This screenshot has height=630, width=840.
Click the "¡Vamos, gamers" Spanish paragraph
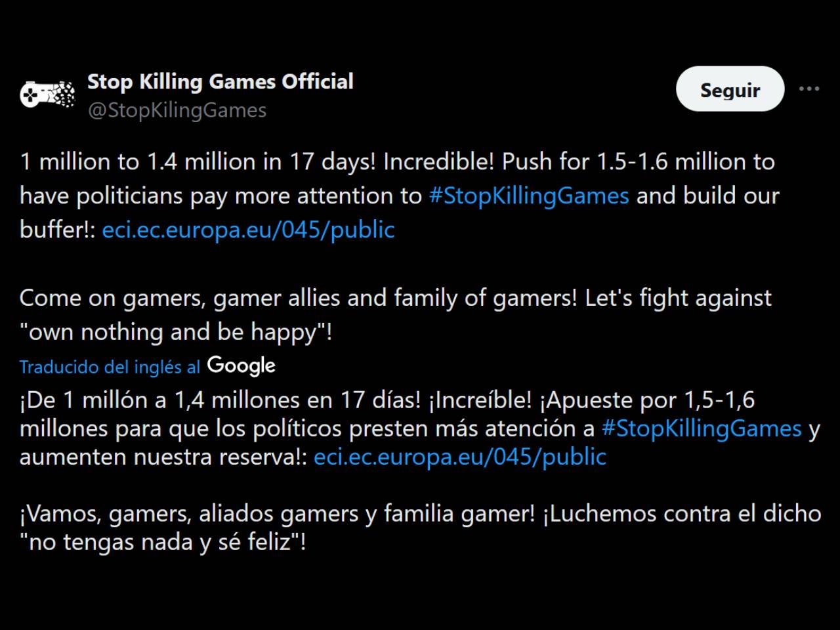[421, 528]
